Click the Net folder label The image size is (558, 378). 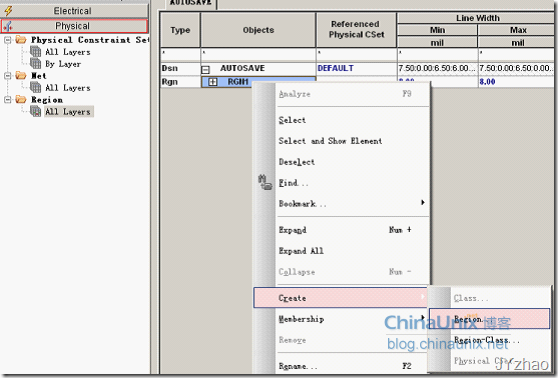(38, 75)
